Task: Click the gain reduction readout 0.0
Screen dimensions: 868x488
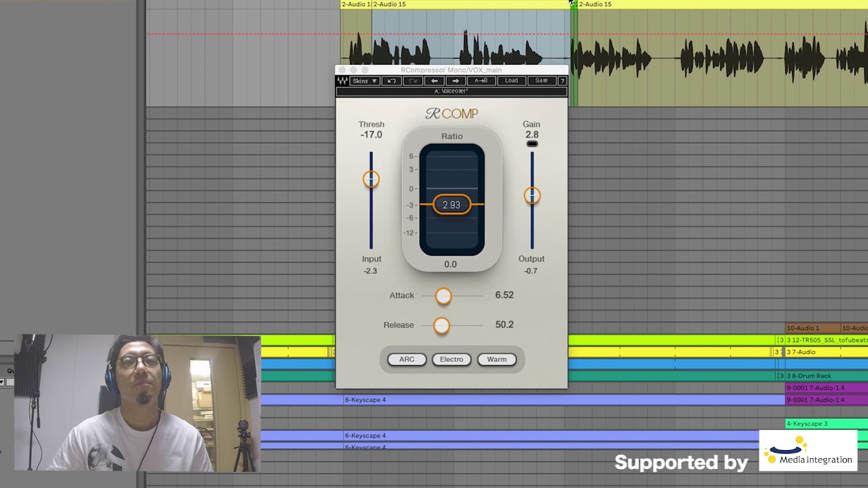Action: [450, 264]
